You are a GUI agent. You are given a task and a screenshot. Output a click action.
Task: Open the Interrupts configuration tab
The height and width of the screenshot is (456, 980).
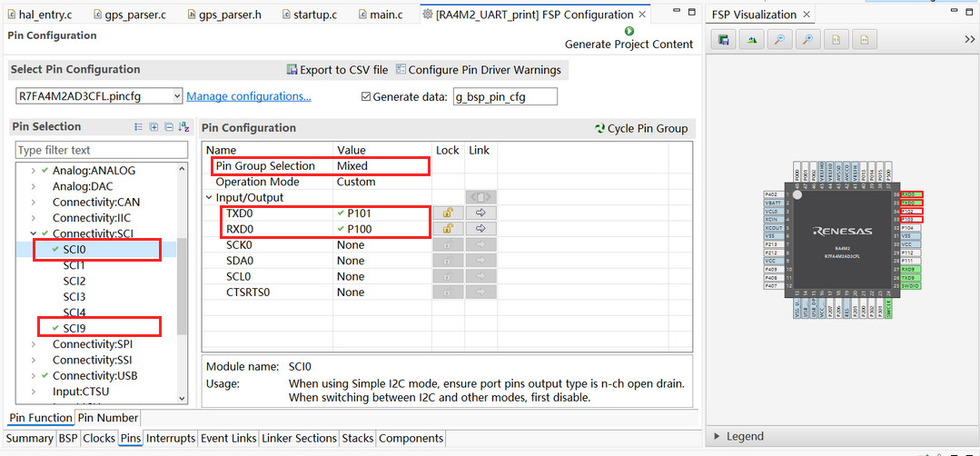pyautogui.click(x=171, y=439)
